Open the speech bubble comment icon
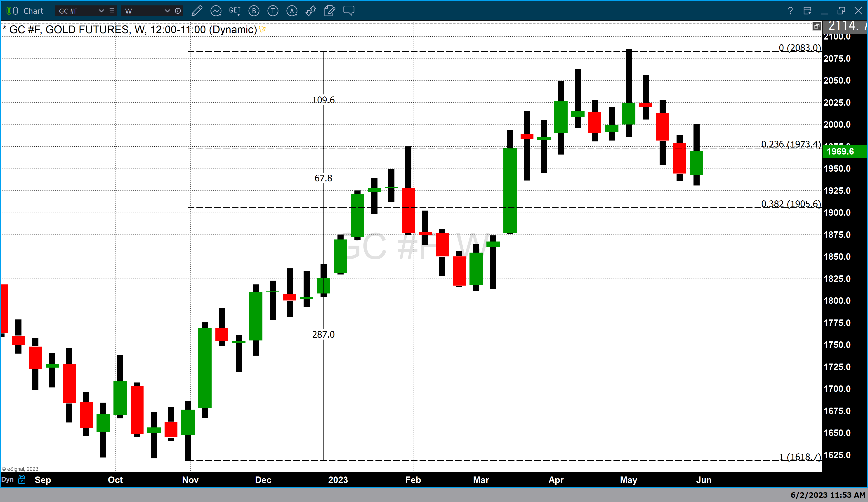Viewport: 868px width, 502px height. 349,11
